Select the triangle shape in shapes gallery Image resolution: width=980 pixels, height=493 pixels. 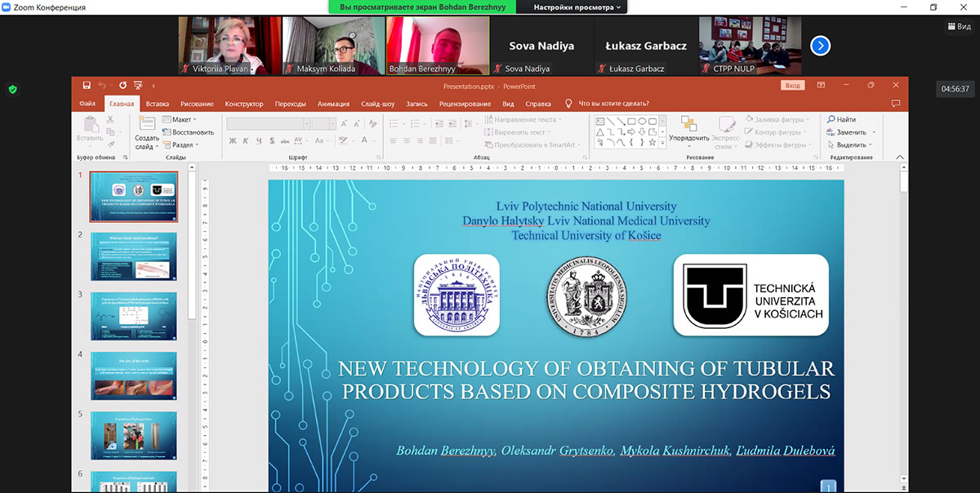(599, 131)
